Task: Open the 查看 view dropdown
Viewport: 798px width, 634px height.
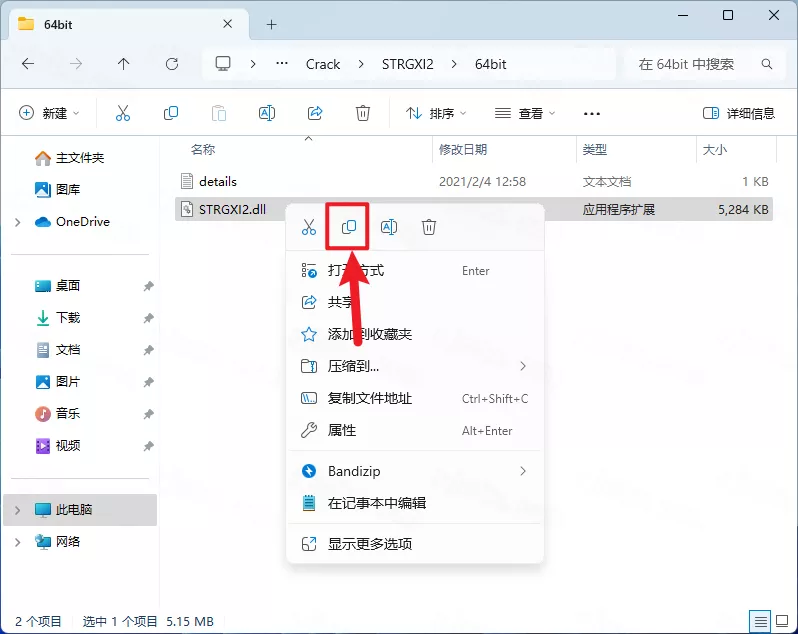Action: tap(526, 113)
